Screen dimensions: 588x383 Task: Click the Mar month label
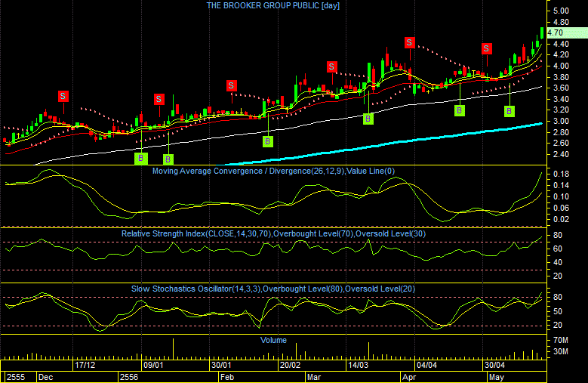[314, 377]
